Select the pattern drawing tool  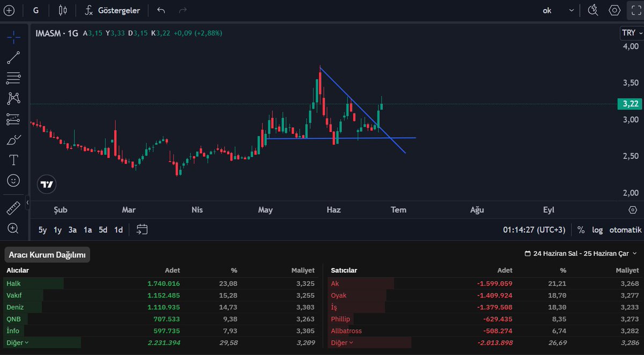[x=13, y=98]
